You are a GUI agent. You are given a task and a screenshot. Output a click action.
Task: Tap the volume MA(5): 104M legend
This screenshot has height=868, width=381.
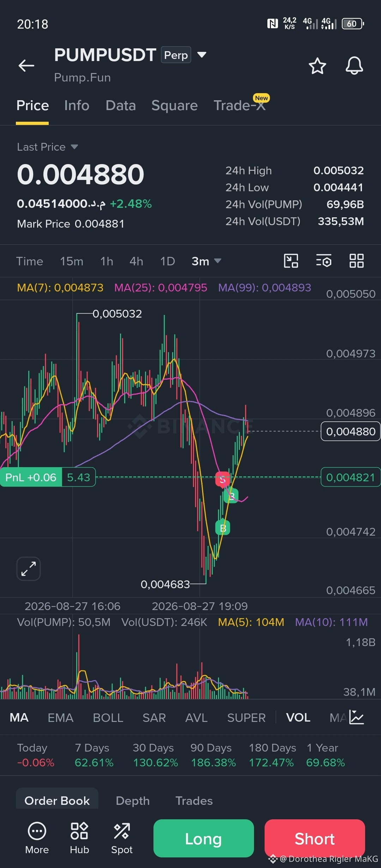point(251,622)
